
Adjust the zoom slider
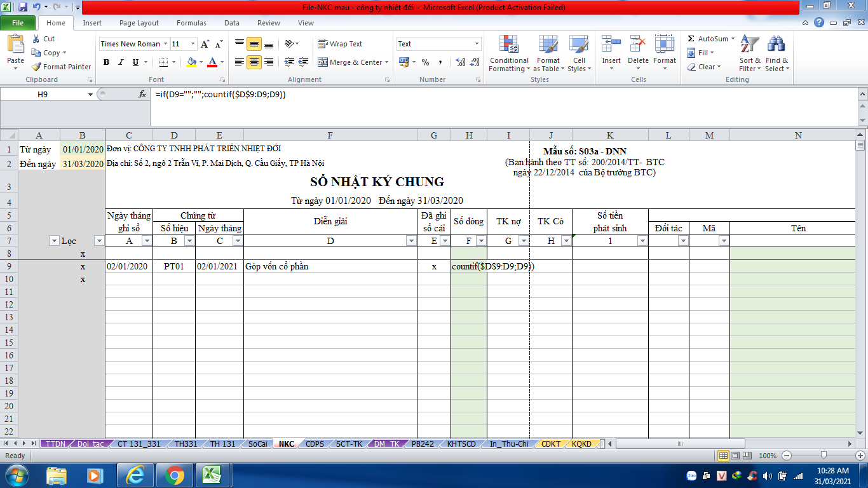(x=824, y=456)
